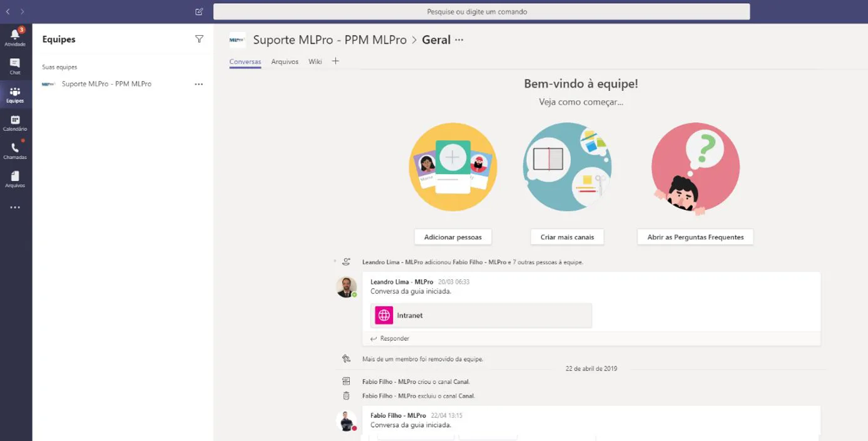Click the channel-created icon beside Fabio's notice
868x441 pixels.
[346, 381]
